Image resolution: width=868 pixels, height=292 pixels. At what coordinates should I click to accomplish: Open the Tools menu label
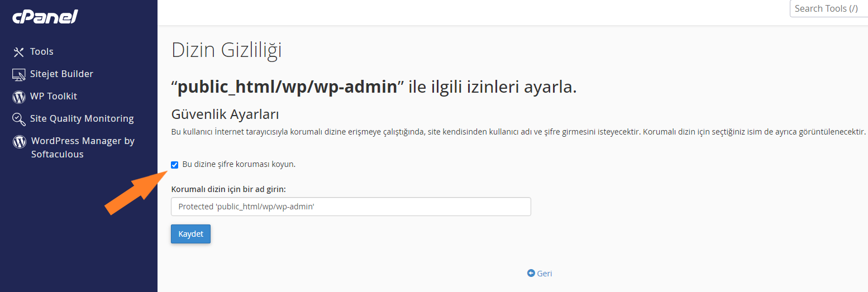[x=42, y=51]
